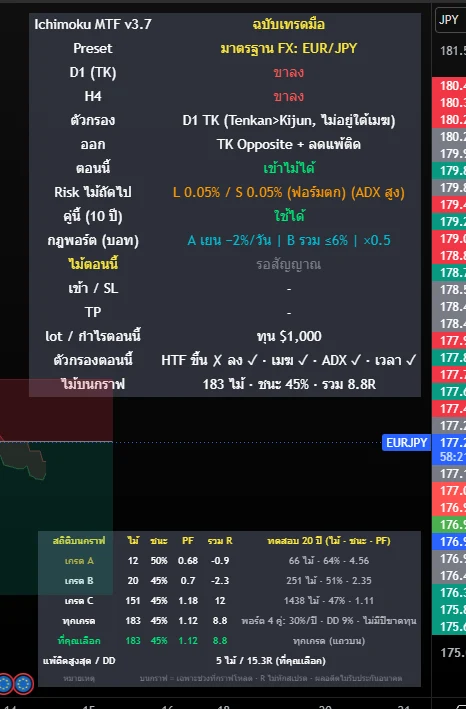This screenshot has width=466, height=709.
Task: Click the dash value in the "เข้า / SL" row
Action: 288,288
